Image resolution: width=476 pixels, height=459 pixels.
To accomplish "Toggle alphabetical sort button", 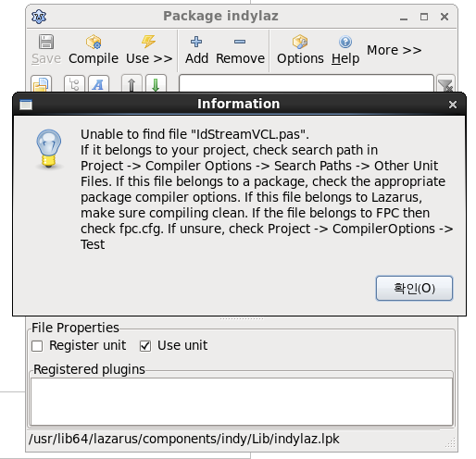I will (x=98, y=84).
